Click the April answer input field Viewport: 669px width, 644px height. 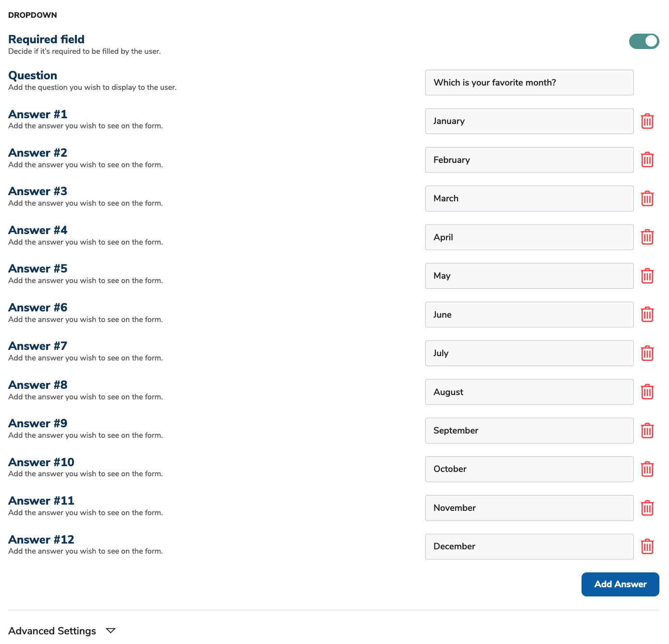(x=529, y=237)
